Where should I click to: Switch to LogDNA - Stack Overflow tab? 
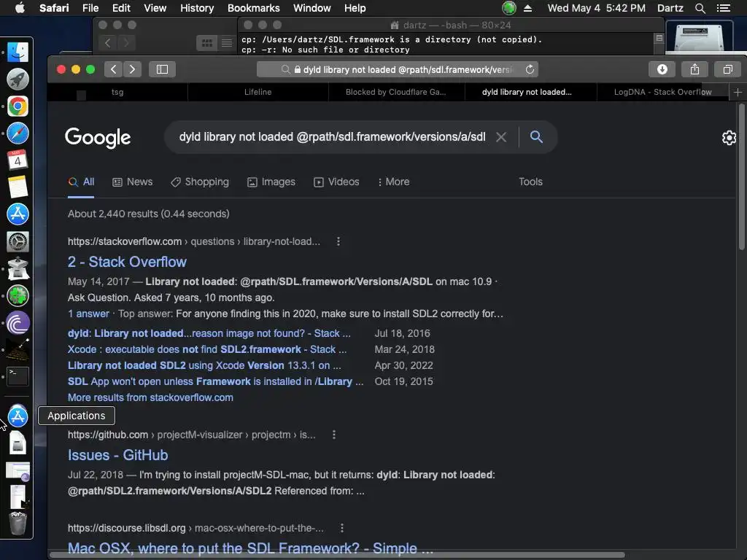click(662, 92)
